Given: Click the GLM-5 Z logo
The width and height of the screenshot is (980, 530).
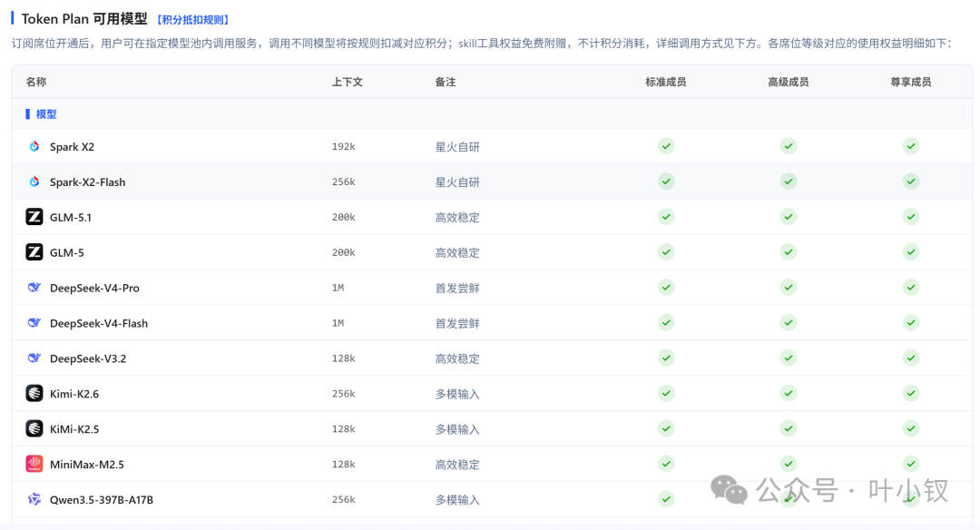Looking at the screenshot, I should point(34,252).
